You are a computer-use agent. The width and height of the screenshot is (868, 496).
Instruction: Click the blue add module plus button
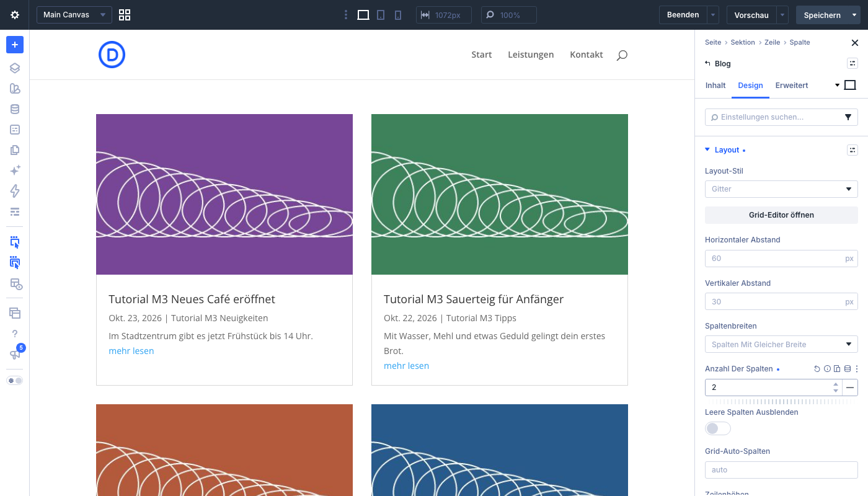pyautogui.click(x=15, y=45)
